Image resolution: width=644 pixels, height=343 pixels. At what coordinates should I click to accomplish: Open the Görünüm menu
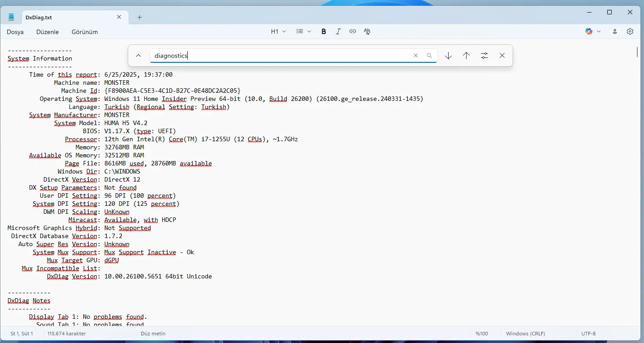point(85,32)
